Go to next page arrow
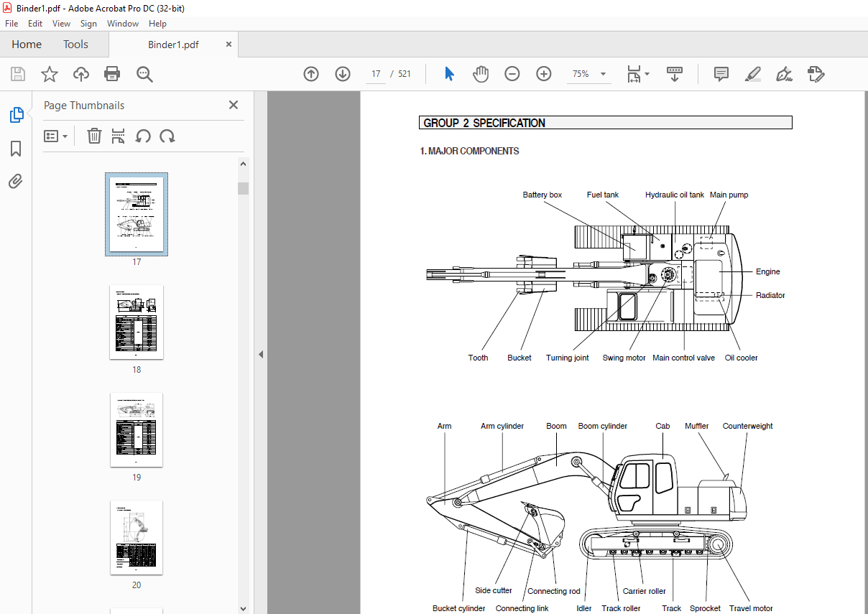Screen dimensions: 868x614 (x=343, y=74)
